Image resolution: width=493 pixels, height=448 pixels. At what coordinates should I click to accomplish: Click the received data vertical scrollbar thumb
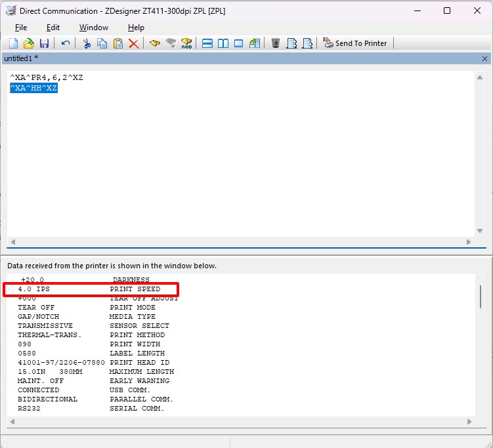(481, 296)
